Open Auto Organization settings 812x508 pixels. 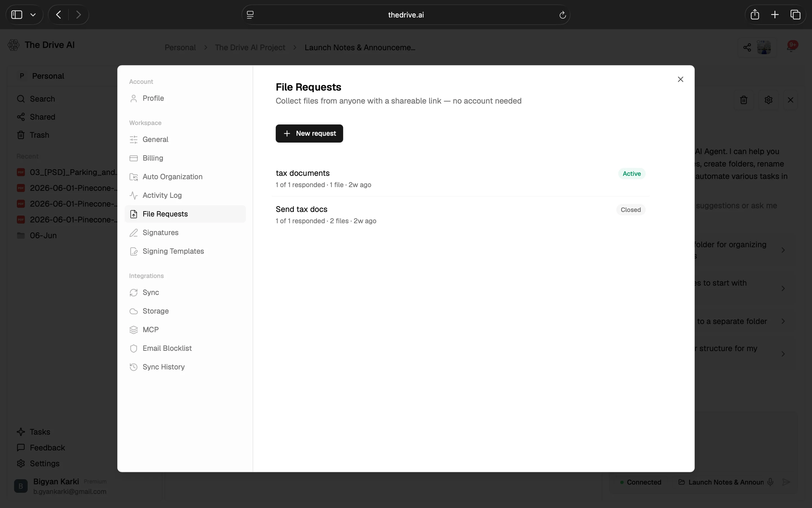point(185,177)
